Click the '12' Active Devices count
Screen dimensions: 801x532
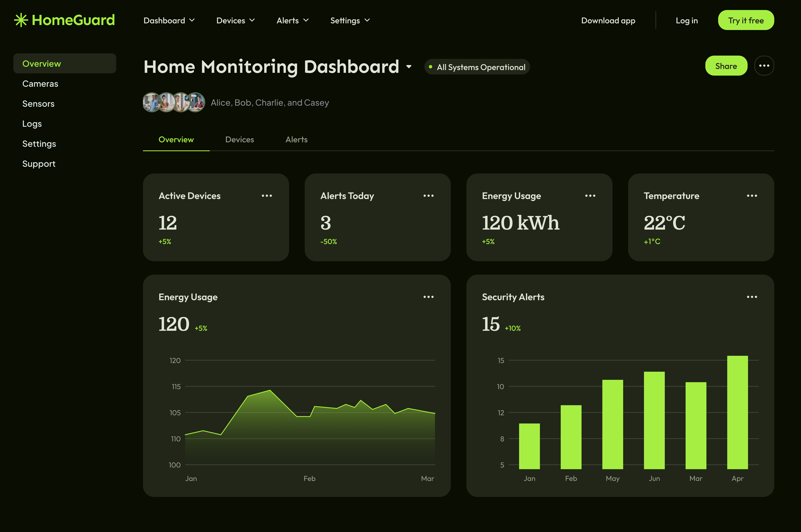pos(168,223)
